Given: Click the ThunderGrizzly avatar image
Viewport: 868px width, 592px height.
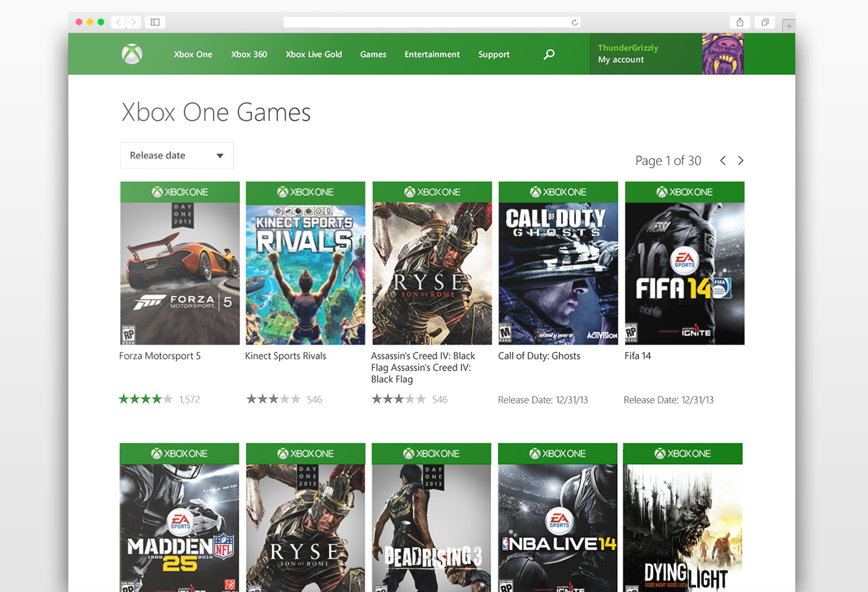Looking at the screenshot, I should tap(722, 54).
